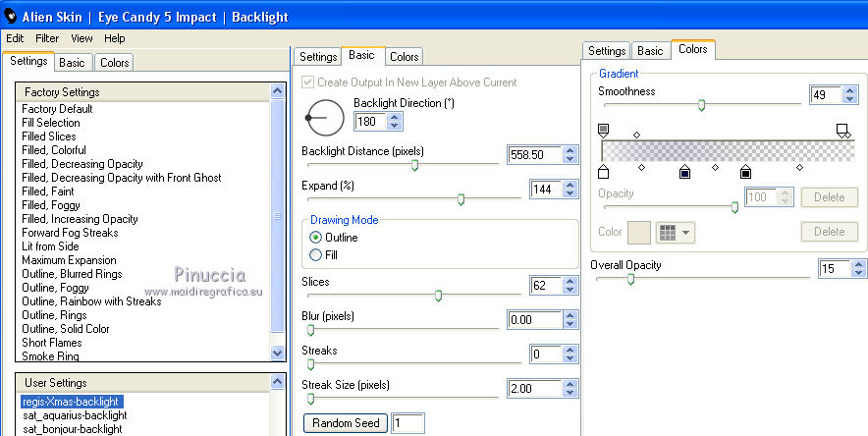Toggle Create Output In New Layer checkbox
Image resolution: width=868 pixels, height=436 pixels.
307,82
